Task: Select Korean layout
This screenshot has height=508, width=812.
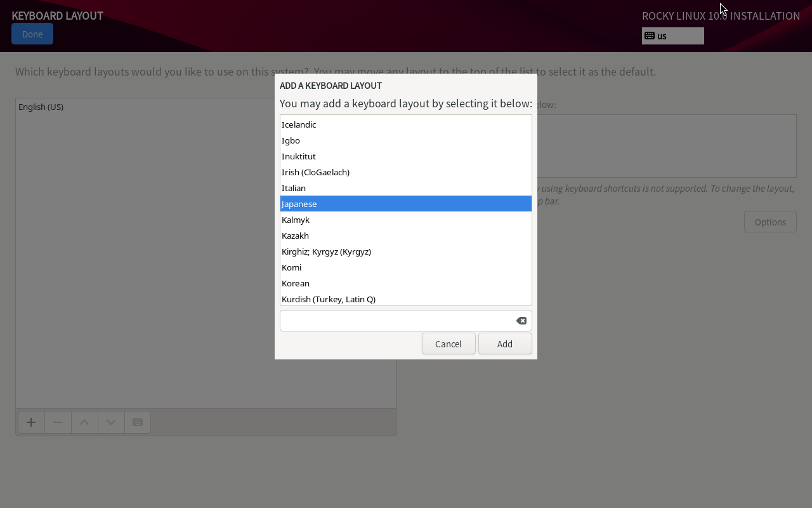Action: (x=406, y=283)
